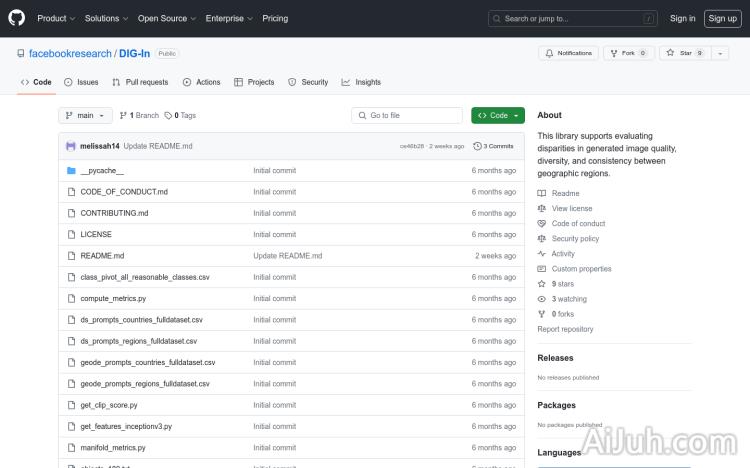
Task: Expand the main branch selector
Action: coord(84,116)
